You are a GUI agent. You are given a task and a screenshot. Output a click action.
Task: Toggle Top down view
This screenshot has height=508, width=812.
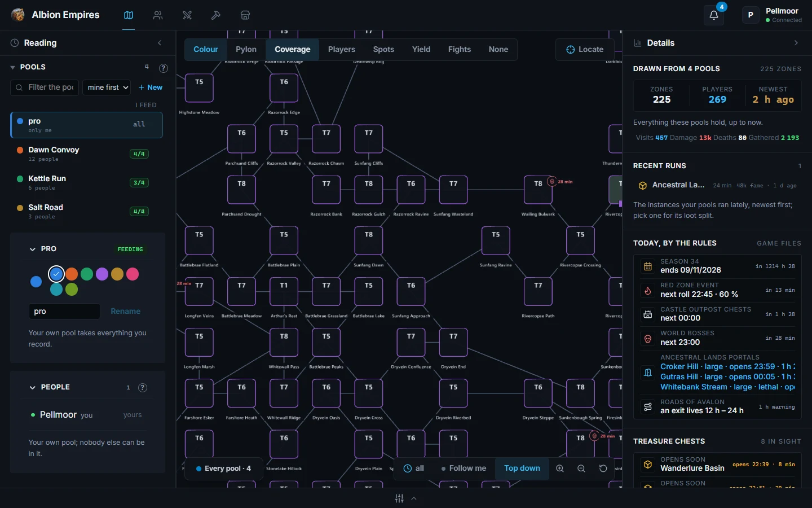click(x=522, y=468)
